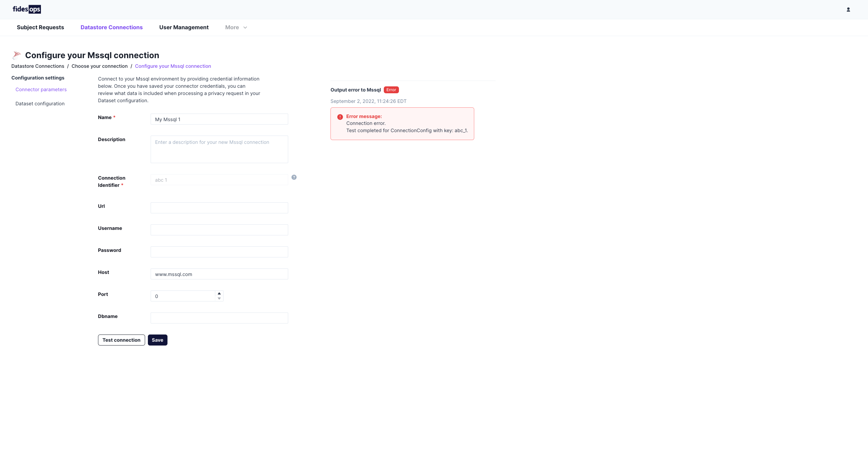Click the Datastore Connections breadcrumb link
This screenshot has height=467, width=868.
[x=38, y=66]
